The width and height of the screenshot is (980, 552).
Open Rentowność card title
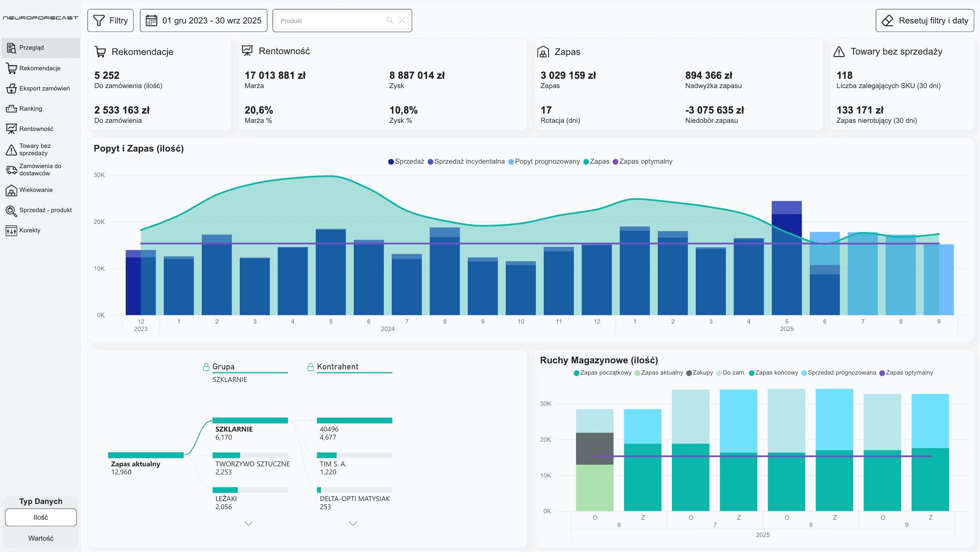tap(284, 51)
